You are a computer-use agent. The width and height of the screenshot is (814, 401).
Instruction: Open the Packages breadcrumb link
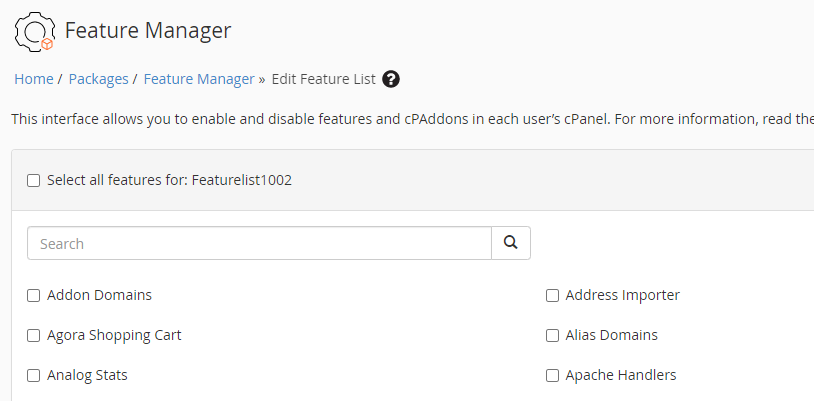98,79
